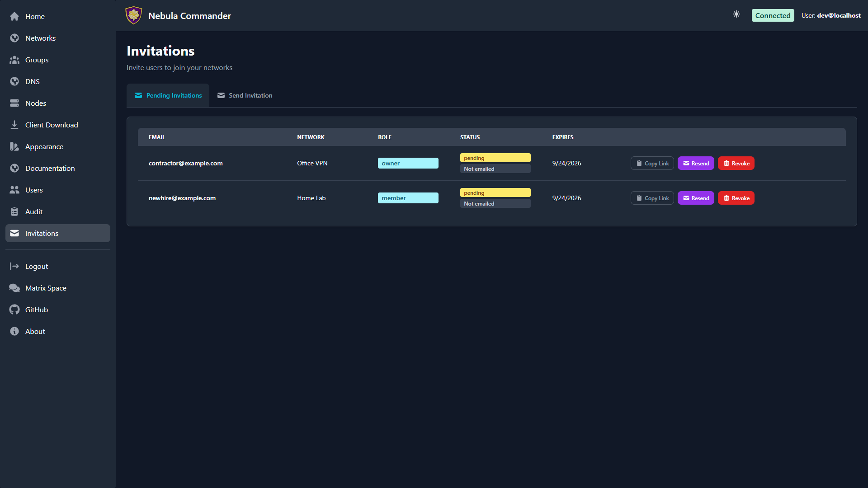Click the owner role badge
Screen dimensions: 868x488
408,163
